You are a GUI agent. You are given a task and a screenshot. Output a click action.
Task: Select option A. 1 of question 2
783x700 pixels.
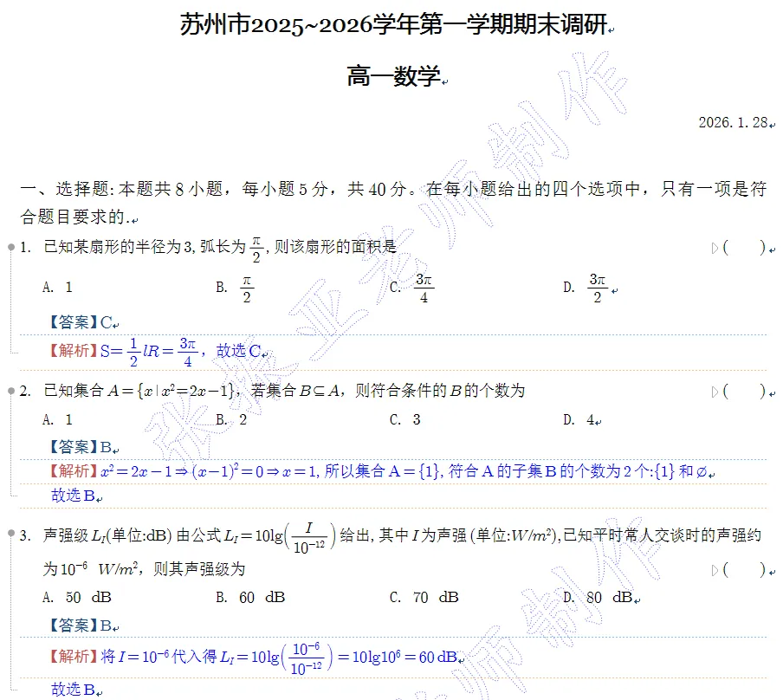pos(57,419)
